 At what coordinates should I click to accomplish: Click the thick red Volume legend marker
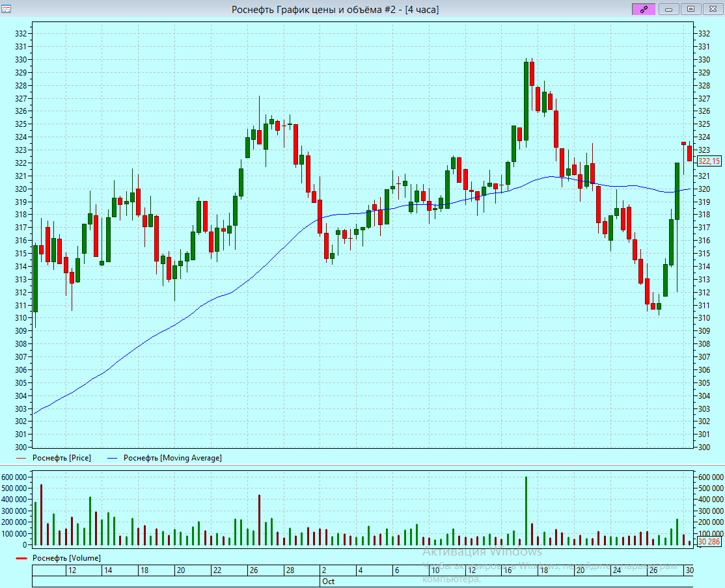click(x=21, y=559)
